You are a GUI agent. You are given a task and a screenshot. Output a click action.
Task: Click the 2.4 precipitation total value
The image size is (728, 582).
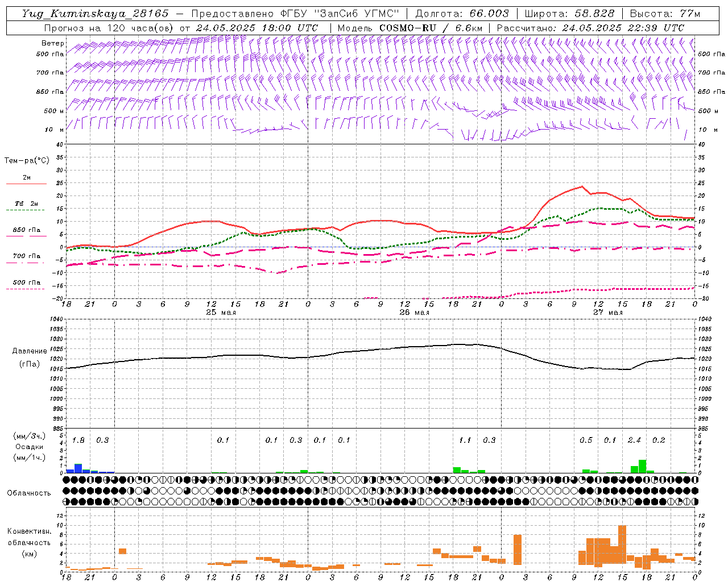coord(634,440)
